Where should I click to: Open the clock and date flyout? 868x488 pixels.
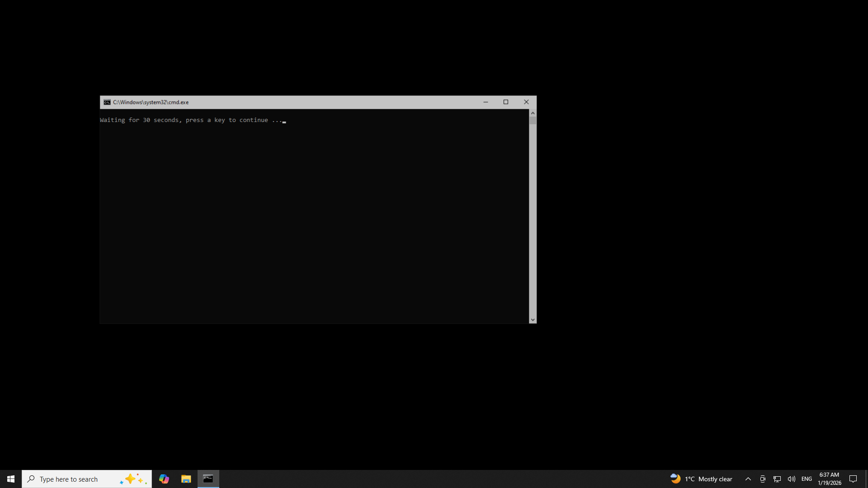829,479
